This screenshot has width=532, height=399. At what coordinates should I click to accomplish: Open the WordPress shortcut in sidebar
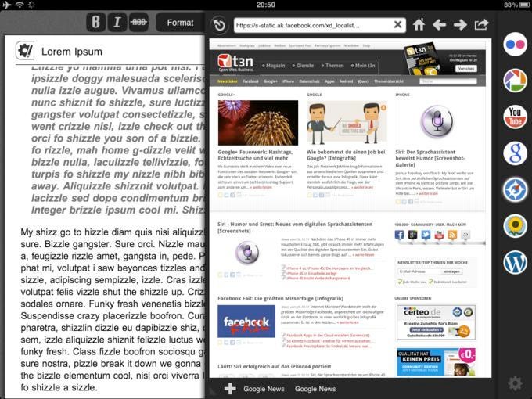pyautogui.click(x=515, y=262)
